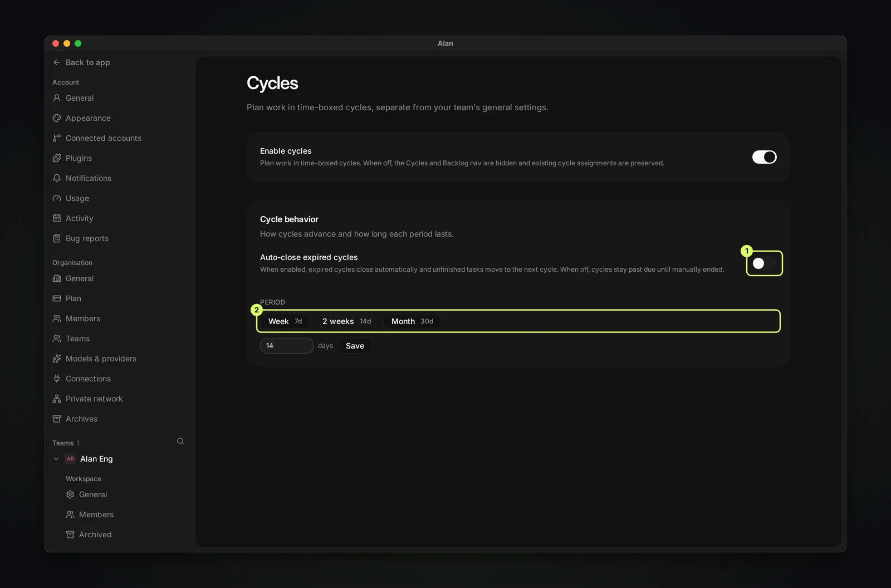Click the PERIOD label
The width and height of the screenshot is (891, 588).
(272, 302)
